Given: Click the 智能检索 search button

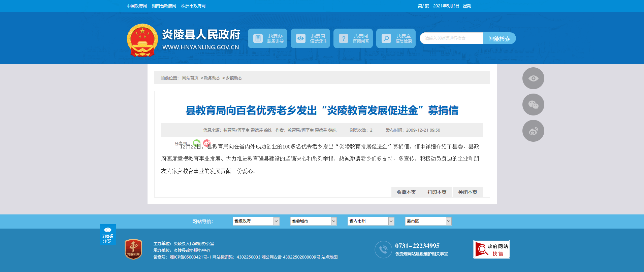Looking at the screenshot, I should [x=499, y=39].
